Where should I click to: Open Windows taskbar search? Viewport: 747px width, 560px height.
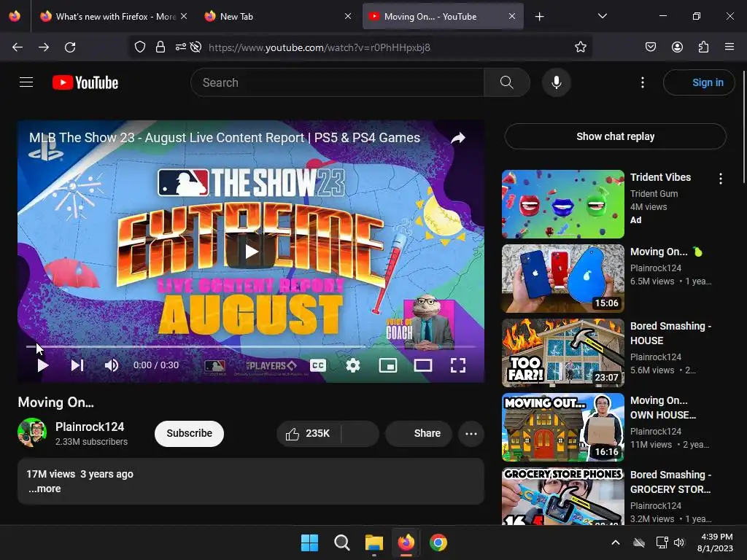point(341,542)
